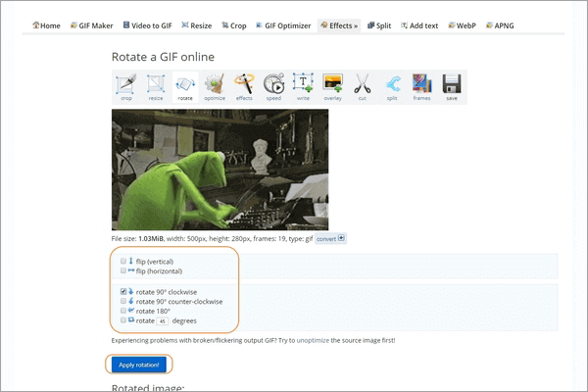Image resolution: width=588 pixels, height=392 pixels.
Task: Open the speed tool icon
Action: (x=273, y=87)
